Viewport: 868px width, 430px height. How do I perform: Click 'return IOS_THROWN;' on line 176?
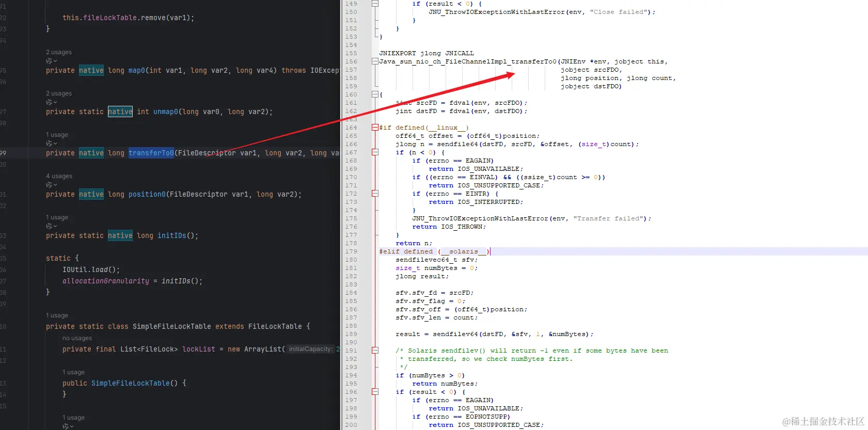[449, 227]
